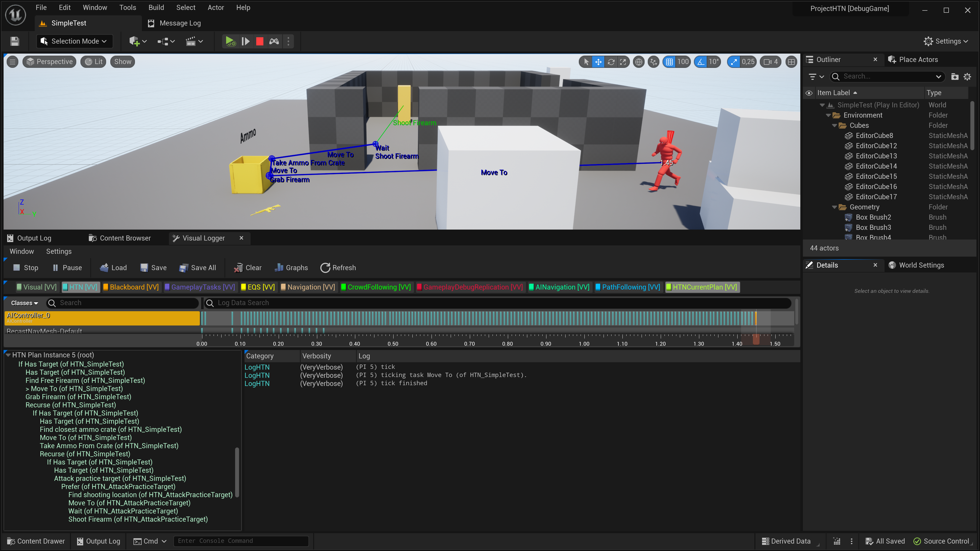The image size is (980, 551).
Task: Select the AIController_0 log entry
Action: (x=101, y=316)
